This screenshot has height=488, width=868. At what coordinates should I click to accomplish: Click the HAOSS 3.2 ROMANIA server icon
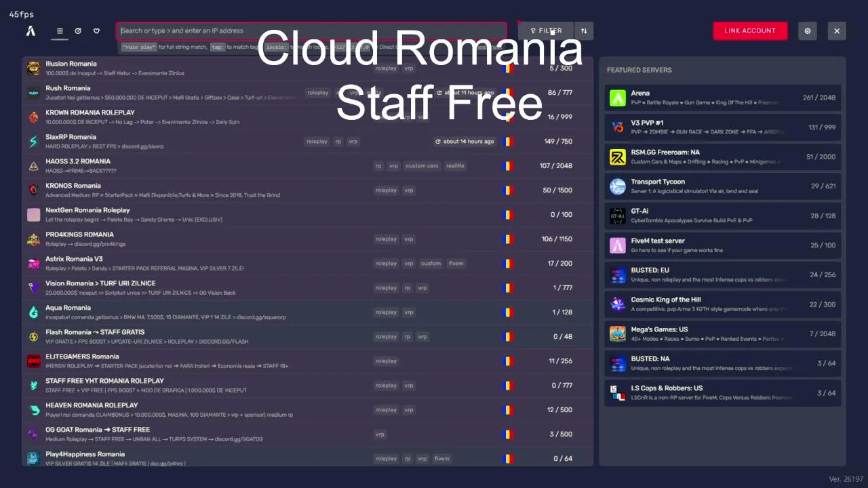(33, 166)
